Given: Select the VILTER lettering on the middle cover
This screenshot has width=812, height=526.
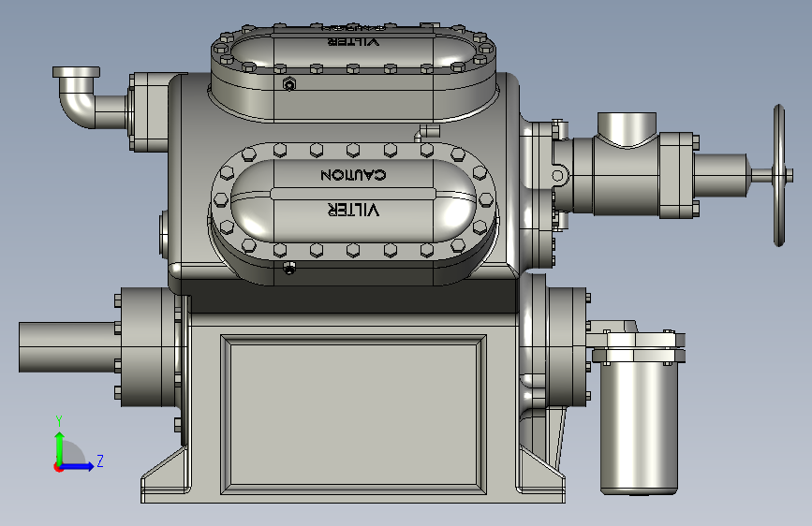Looking at the screenshot, I should point(354,209).
